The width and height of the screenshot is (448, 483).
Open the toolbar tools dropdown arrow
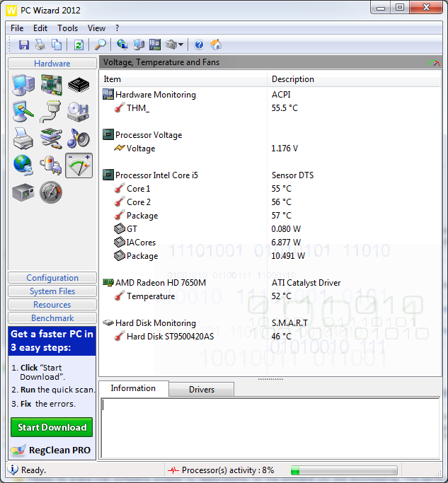[x=181, y=45]
